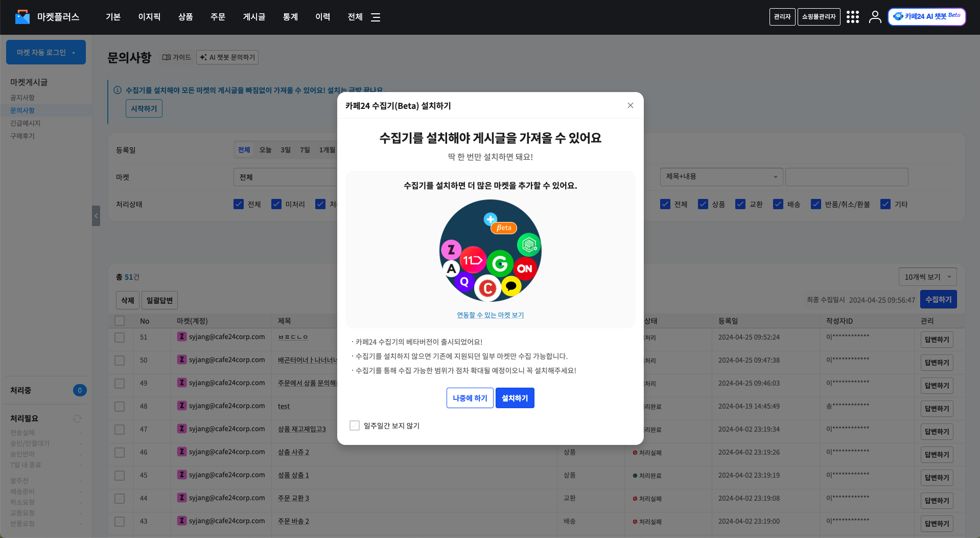The width and height of the screenshot is (980, 538).
Task: Toggle the 교환 category checkbox
Action: pyautogui.click(x=740, y=204)
